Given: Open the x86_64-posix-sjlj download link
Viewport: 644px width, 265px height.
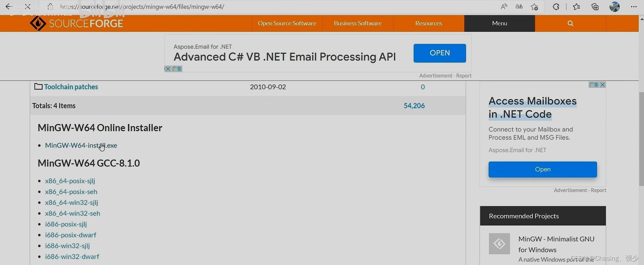Looking at the screenshot, I should [x=70, y=181].
